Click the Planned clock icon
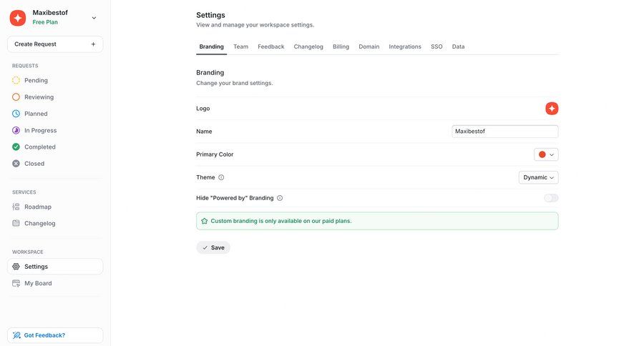Screen dimensions: 644x346 (16, 114)
